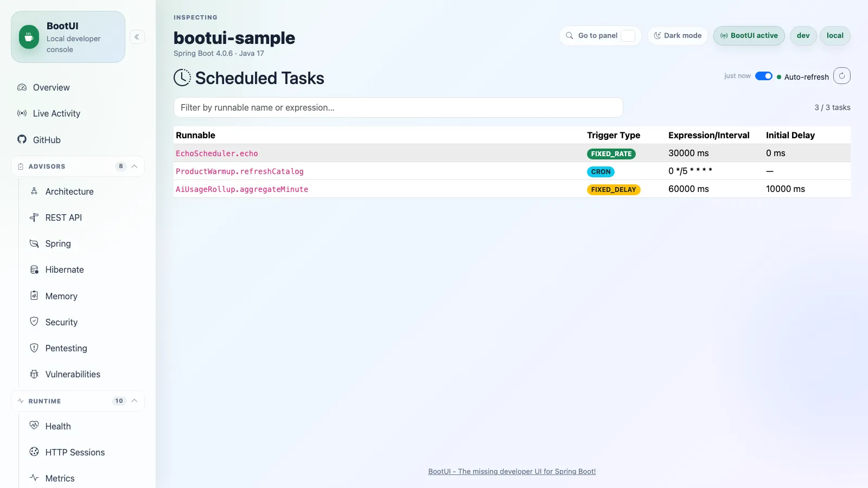This screenshot has width=868, height=488.
Task: Click the BootUI coffee cup logo icon
Action: pos(29,37)
